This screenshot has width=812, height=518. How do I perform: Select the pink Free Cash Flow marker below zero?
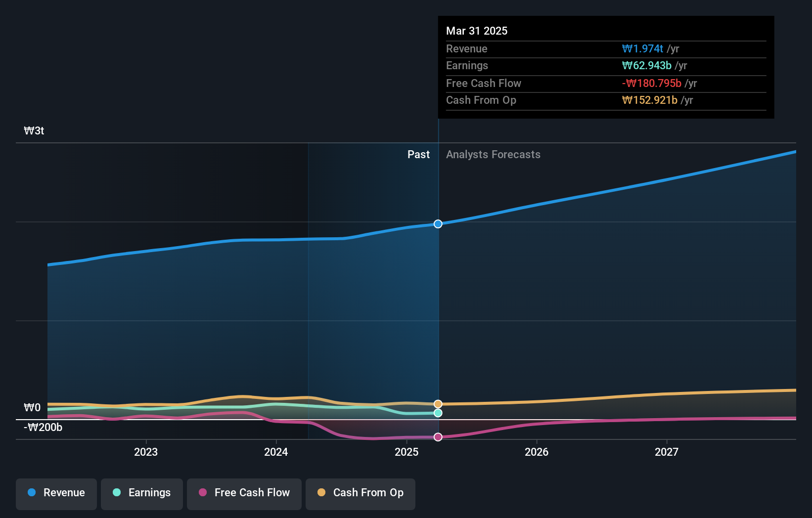coord(438,436)
